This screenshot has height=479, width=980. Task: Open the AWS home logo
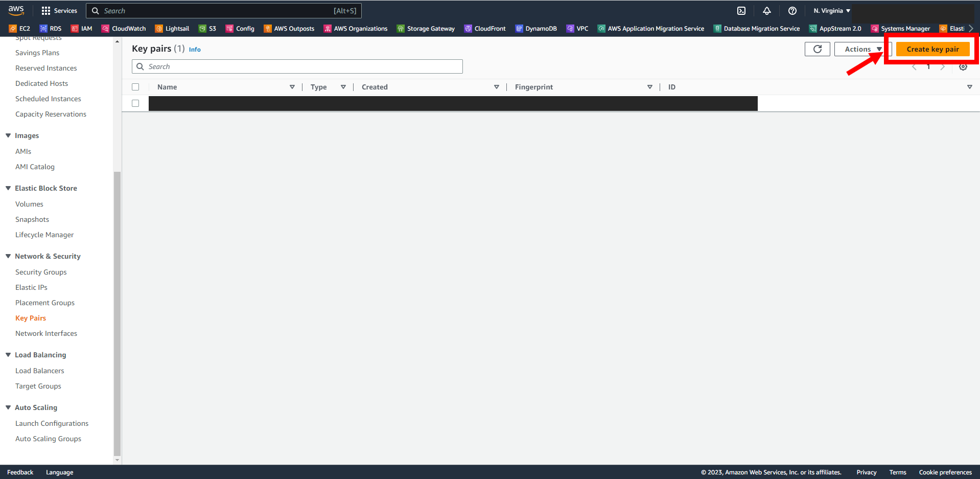click(x=16, y=10)
